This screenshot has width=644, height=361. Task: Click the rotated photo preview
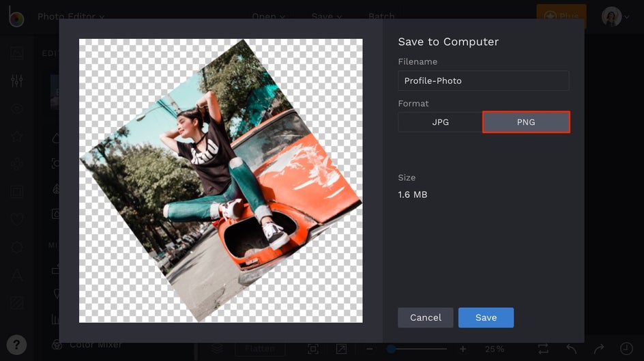tap(220, 181)
